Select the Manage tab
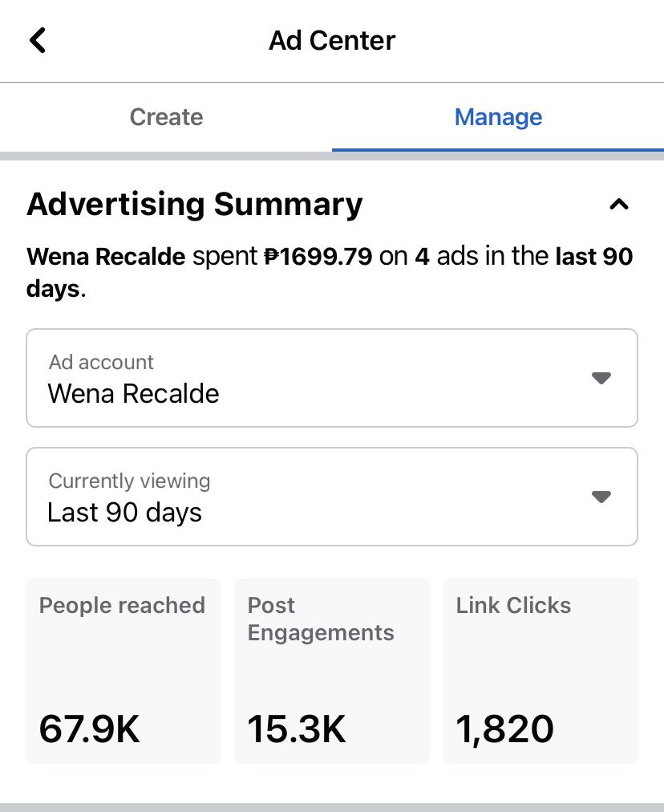664x812 pixels. [498, 117]
